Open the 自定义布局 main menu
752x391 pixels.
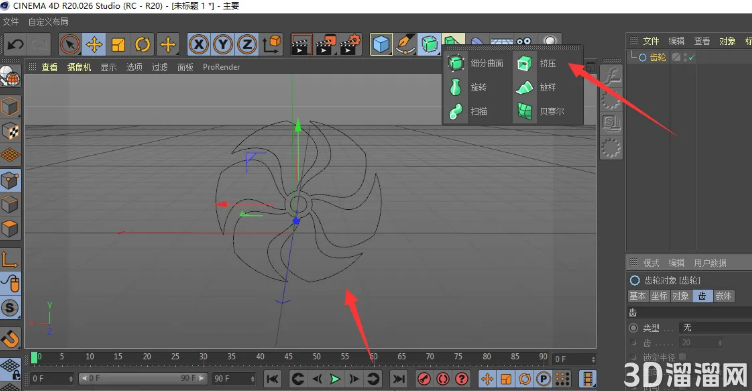(48, 22)
